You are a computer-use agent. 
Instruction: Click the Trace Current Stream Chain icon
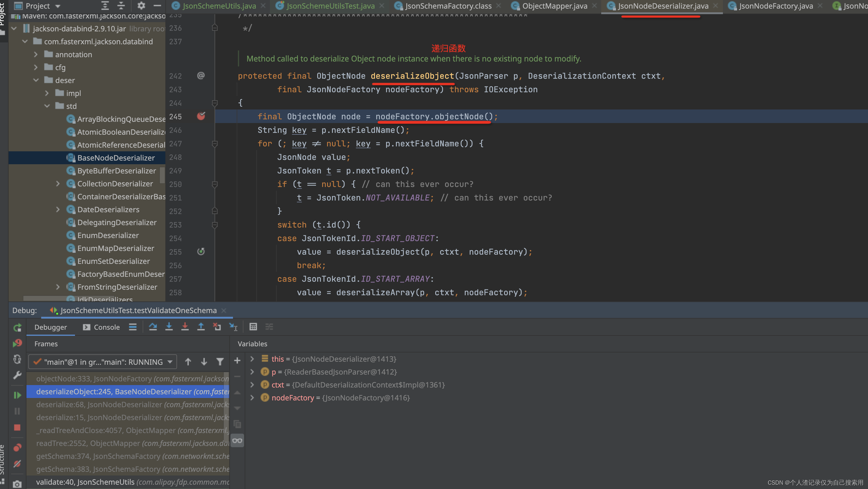[269, 327]
